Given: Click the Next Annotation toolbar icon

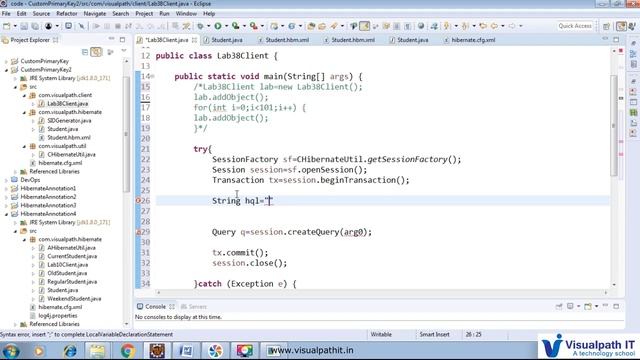Looking at the screenshot, I should pyautogui.click(x=447, y=26).
